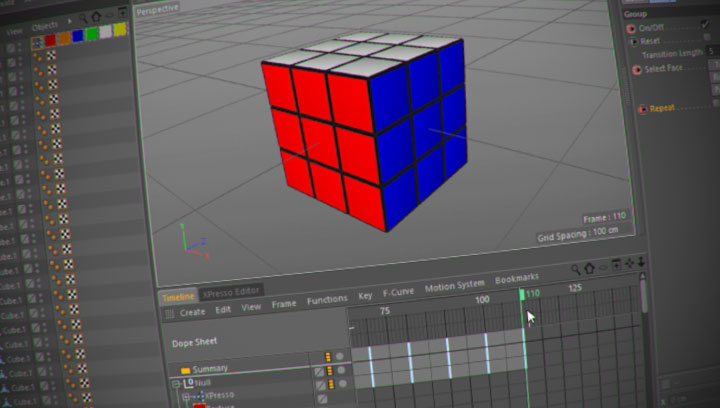720x408 pixels.
Task: Select the yellow texture tag
Action: [119, 29]
